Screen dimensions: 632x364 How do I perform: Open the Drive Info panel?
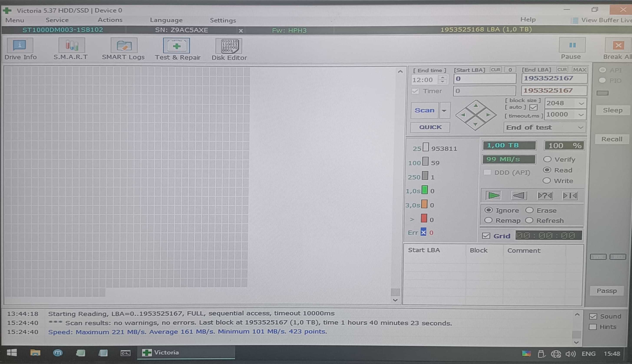20,46
